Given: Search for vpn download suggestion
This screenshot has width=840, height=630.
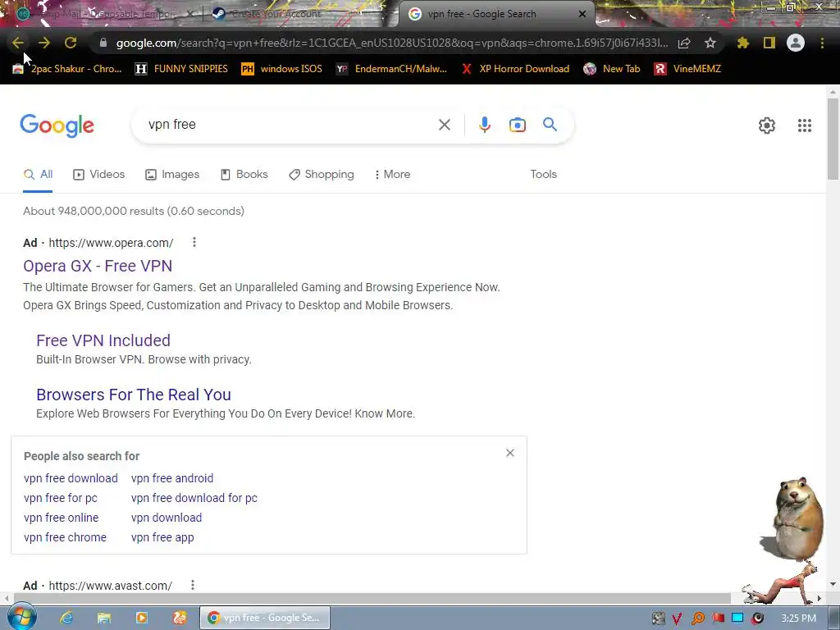Looking at the screenshot, I should point(166,518).
